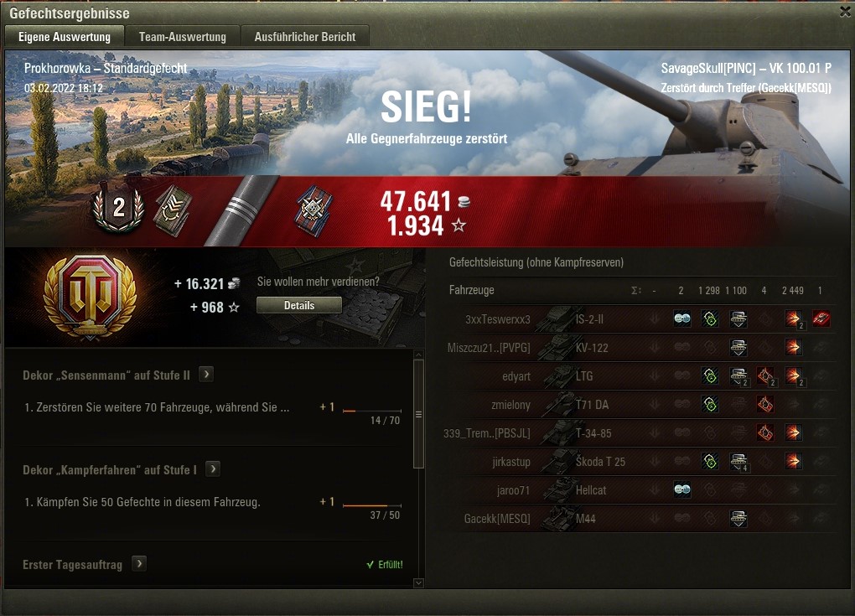Screen dimensions: 855x616
Task: Click the missions list scrollbar down arrow
Action: [419, 582]
